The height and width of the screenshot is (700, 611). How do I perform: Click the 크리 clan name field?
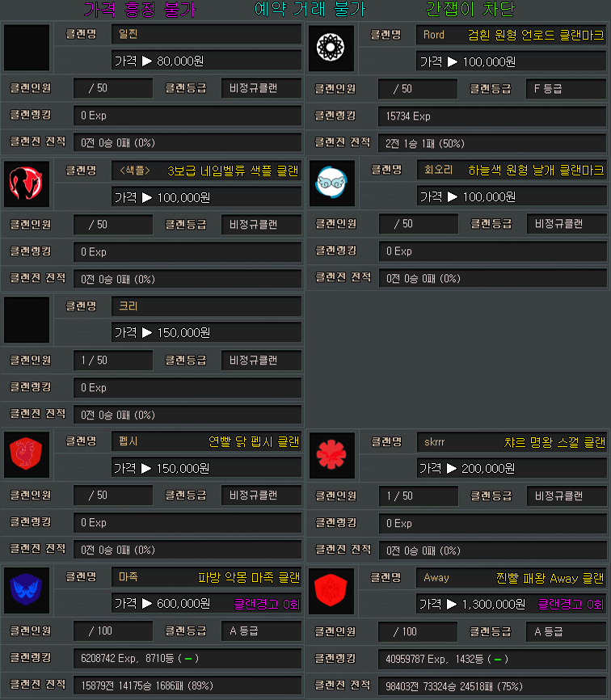pyautogui.click(x=206, y=306)
